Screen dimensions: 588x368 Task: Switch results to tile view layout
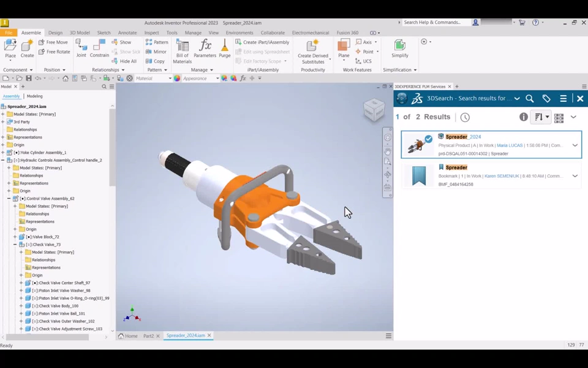pos(559,117)
